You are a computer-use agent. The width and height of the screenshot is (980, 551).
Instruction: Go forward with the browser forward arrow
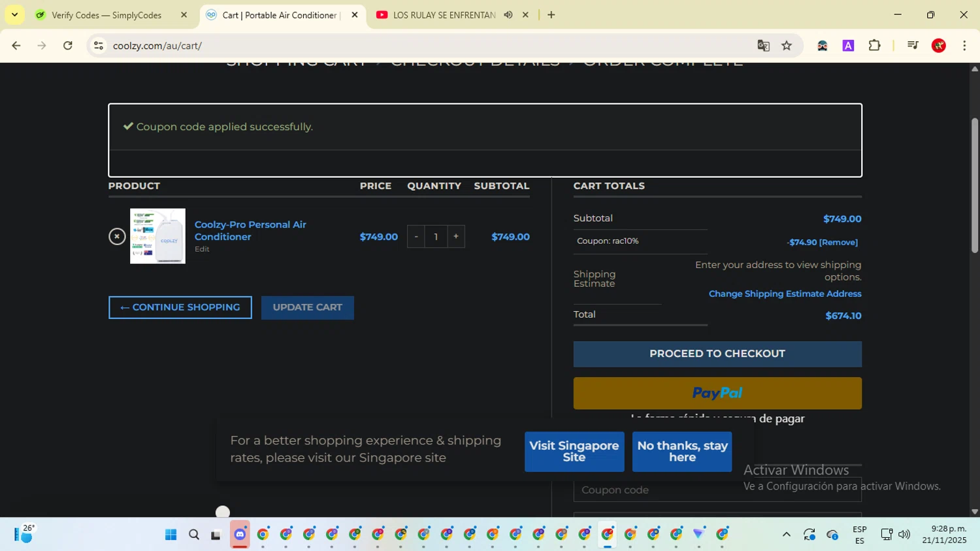click(42, 46)
